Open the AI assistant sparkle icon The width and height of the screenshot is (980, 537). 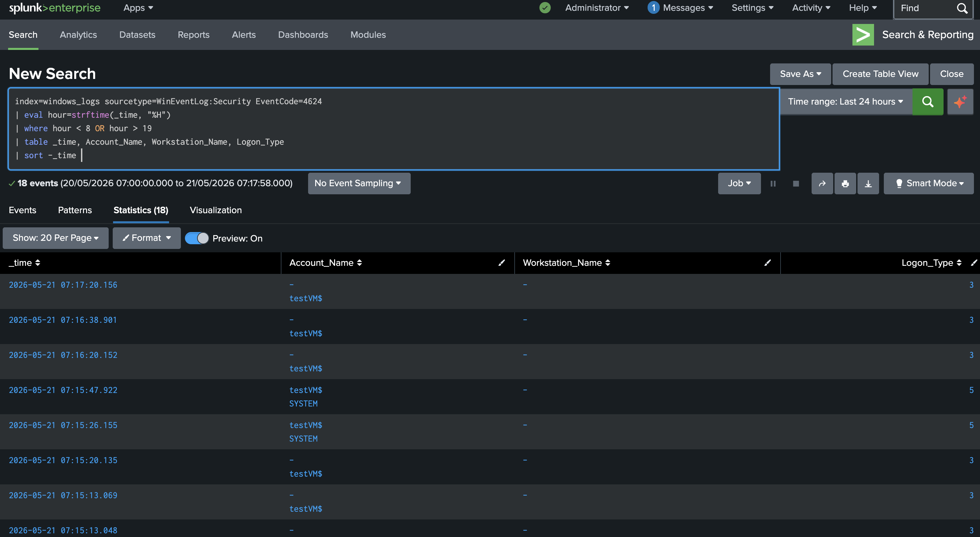tap(960, 102)
